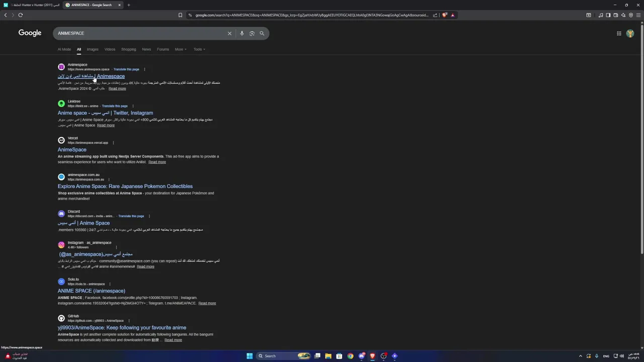
Task: Click the Windows taskbar Search box
Action: click(284, 356)
